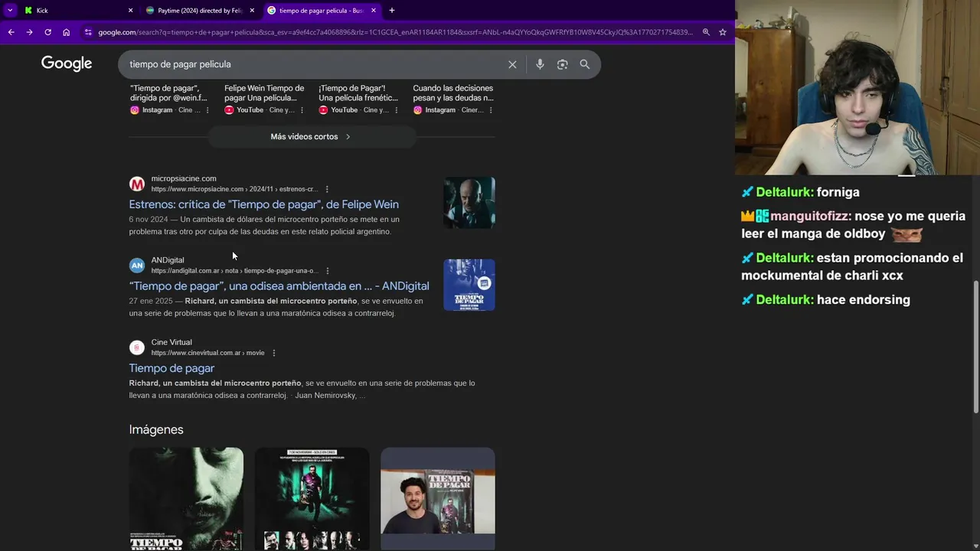Open Felipe Wein Tiempo de pagar YouTube video
This screenshot has width=980, height=551.
tap(263, 93)
